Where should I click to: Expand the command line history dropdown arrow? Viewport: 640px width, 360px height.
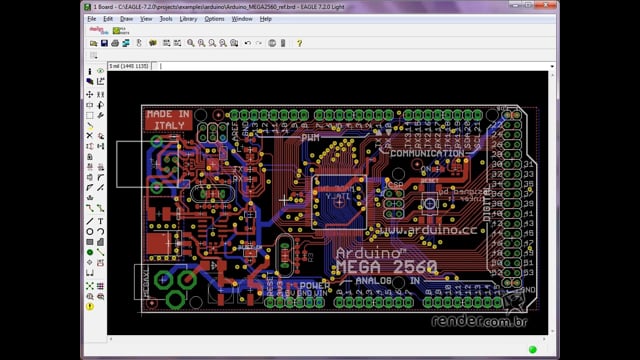click(552, 66)
